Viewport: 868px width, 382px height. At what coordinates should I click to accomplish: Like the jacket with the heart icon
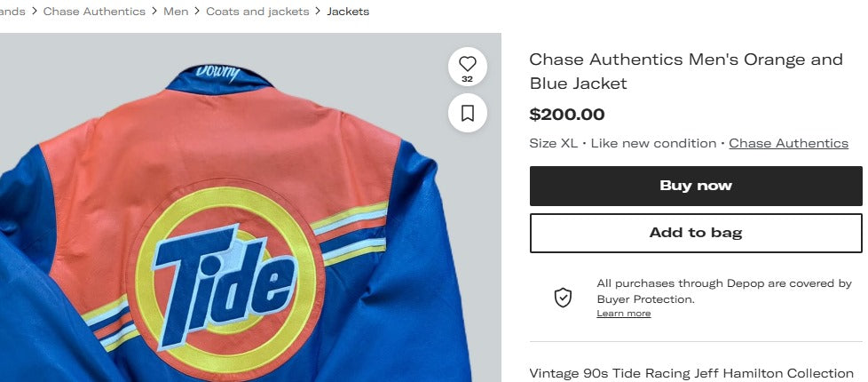click(x=468, y=64)
